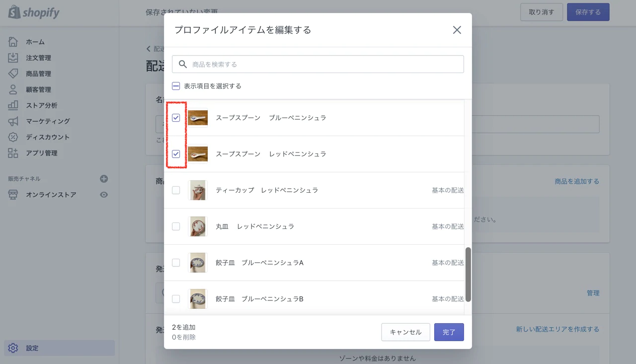
Task: Click the Shopify logo icon
Action: click(14, 12)
